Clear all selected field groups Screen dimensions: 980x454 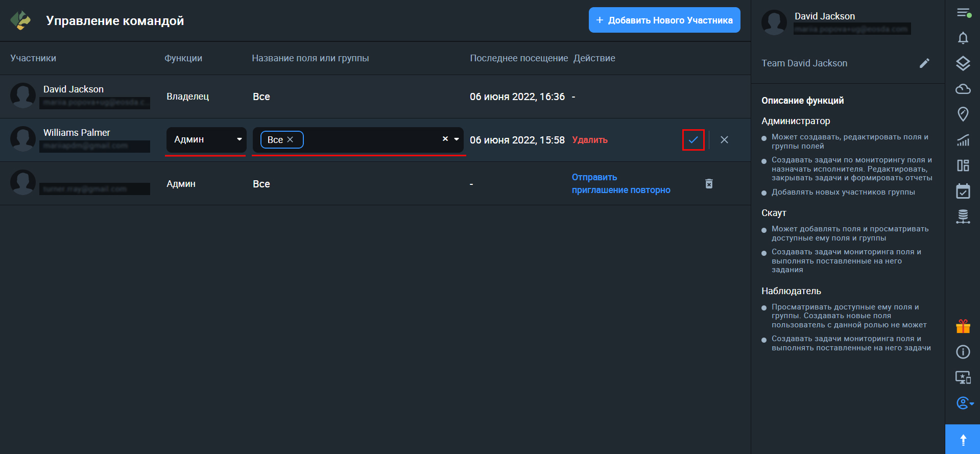click(445, 139)
